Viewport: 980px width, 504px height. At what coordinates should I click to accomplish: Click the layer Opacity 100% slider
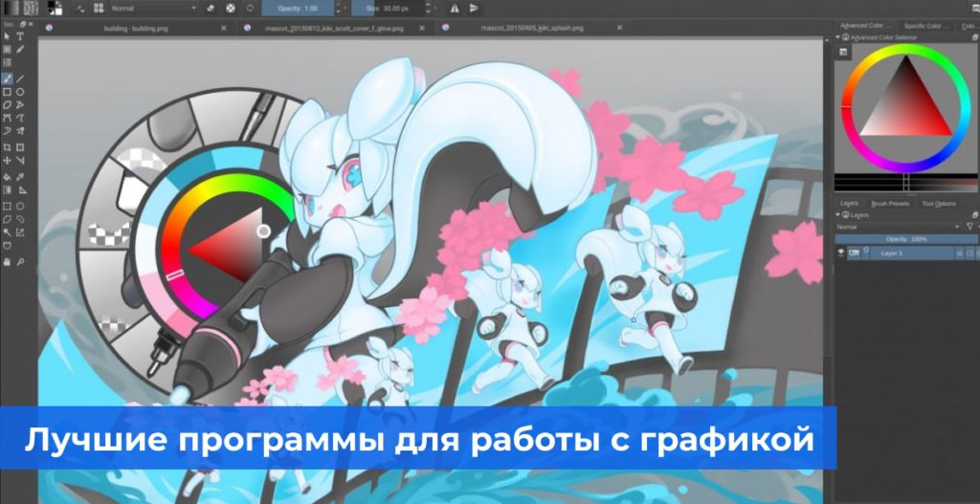click(905, 239)
